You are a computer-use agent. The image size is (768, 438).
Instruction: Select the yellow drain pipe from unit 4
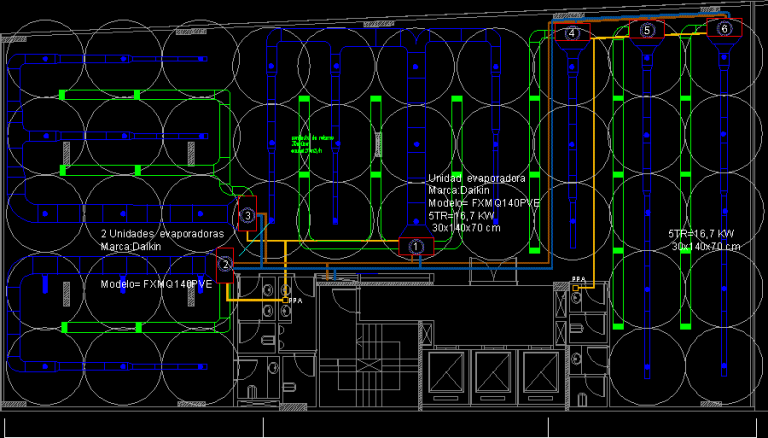594,162
